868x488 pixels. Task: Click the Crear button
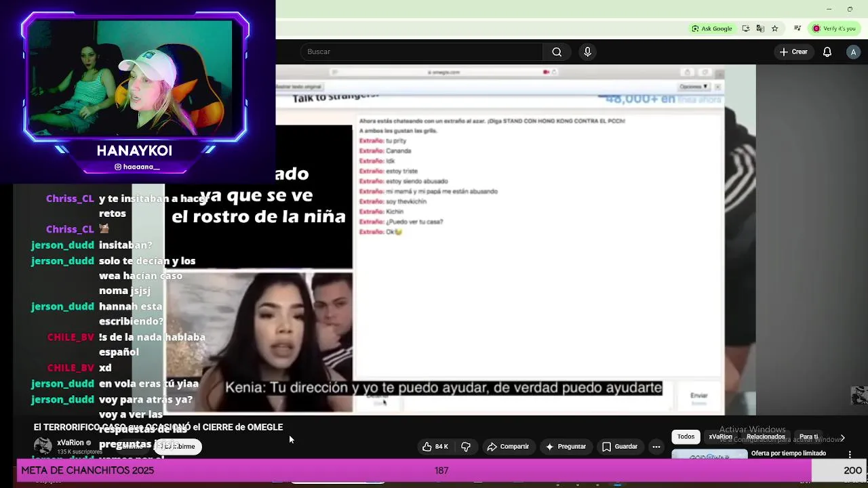[793, 52]
